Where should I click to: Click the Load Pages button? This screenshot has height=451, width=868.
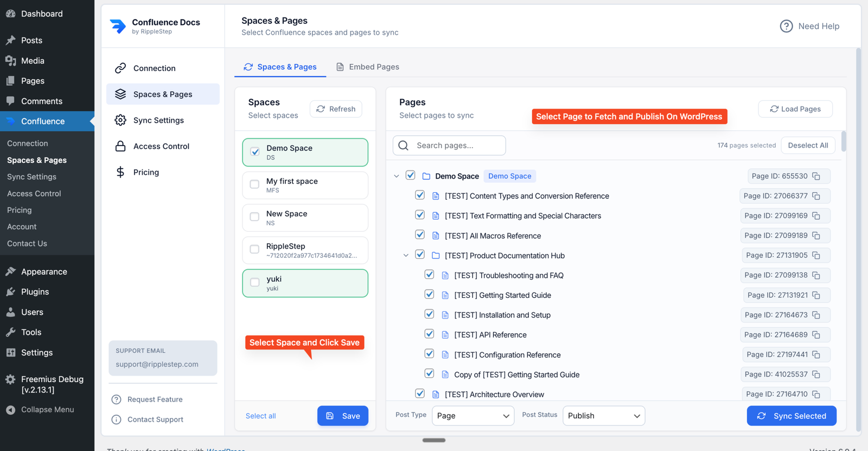coord(795,109)
